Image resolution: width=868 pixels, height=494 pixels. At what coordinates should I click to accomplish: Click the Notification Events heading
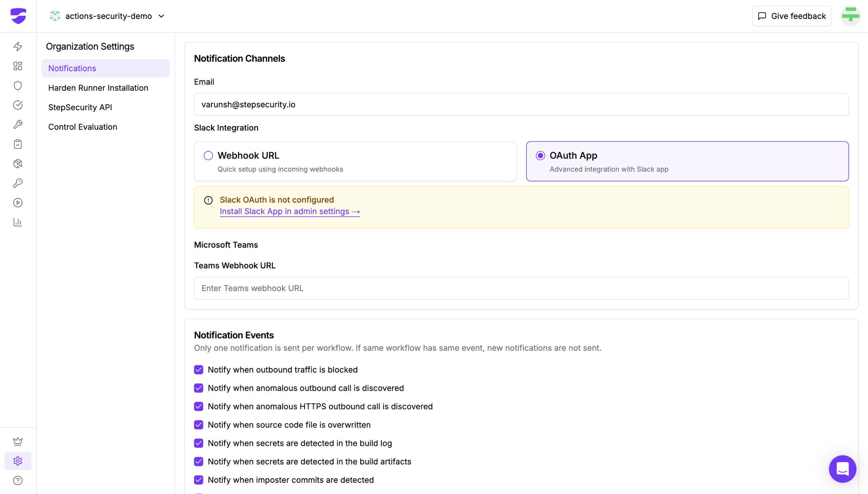(x=234, y=335)
